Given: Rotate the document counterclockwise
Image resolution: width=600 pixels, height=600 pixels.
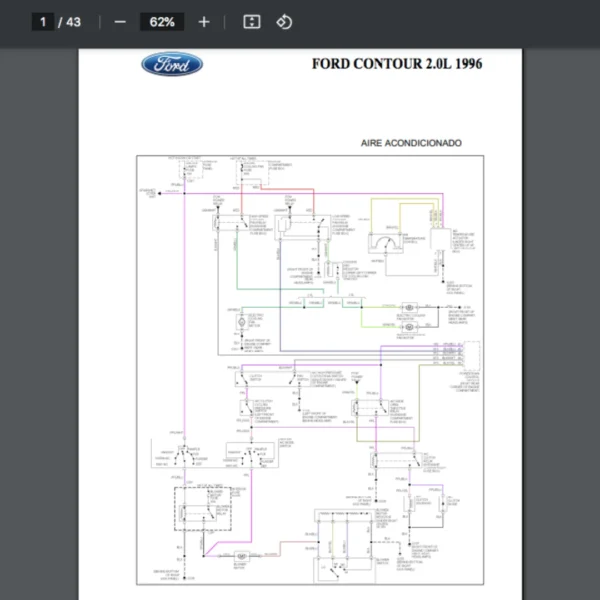Looking at the screenshot, I should [284, 22].
